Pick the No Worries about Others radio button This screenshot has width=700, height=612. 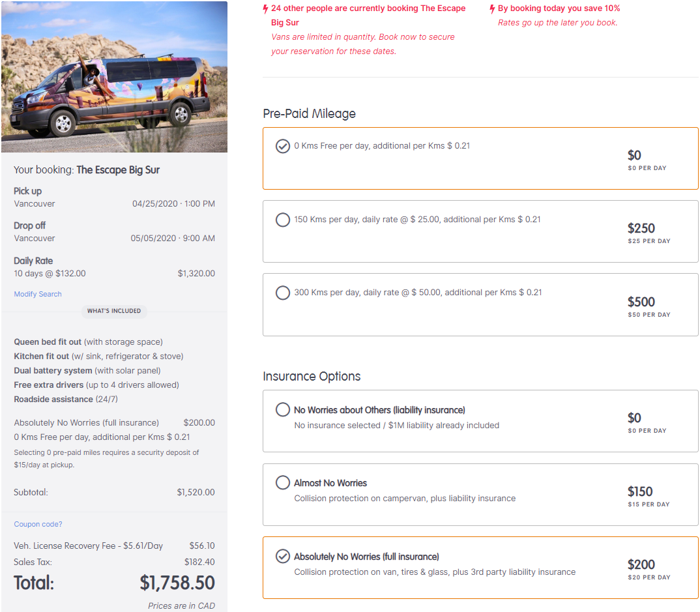tap(283, 410)
